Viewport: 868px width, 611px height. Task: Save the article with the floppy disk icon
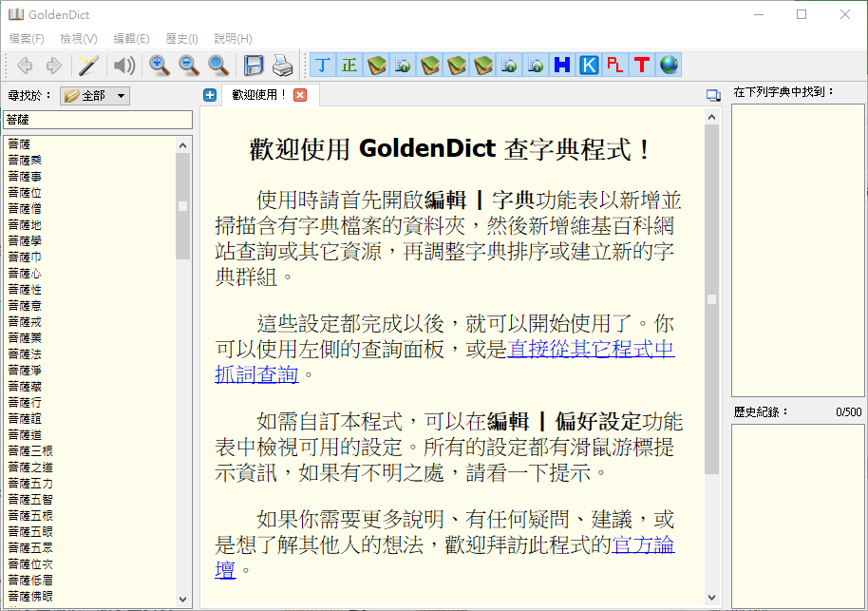pyautogui.click(x=254, y=66)
